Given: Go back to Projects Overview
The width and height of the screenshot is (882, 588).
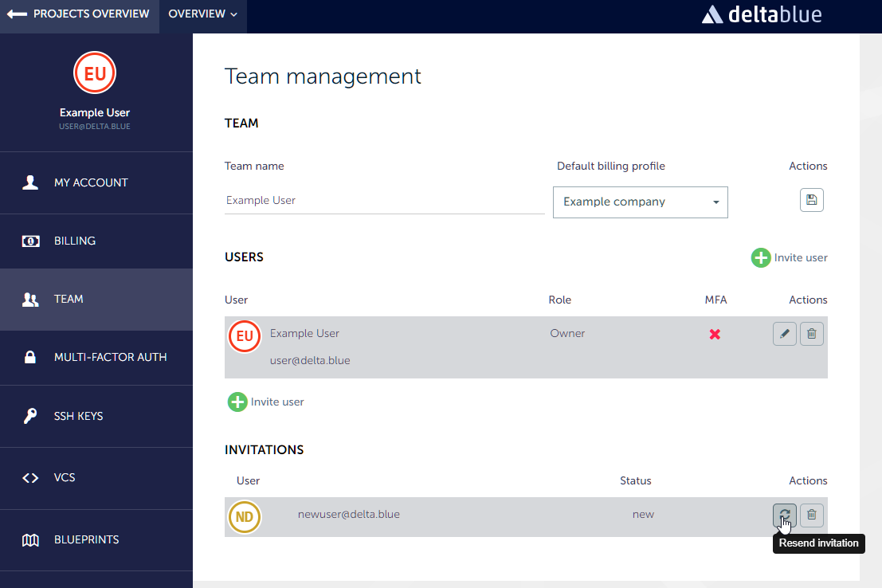Looking at the screenshot, I should [x=79, y=14].
